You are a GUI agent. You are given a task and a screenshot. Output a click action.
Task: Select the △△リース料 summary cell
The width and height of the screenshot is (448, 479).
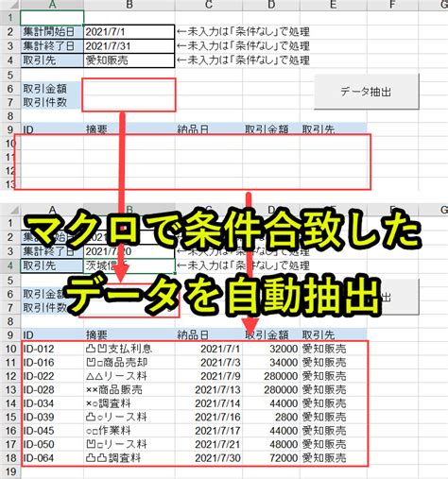(x=129, y=376)
